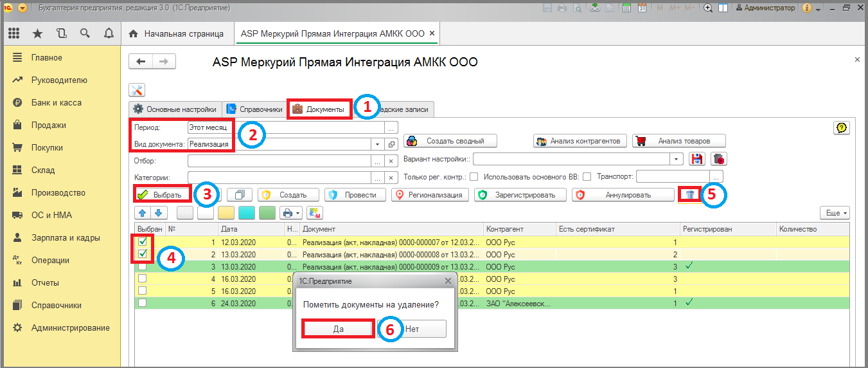Viewport: 868px width, 368px height.
Task: Open Отбор selection ellipsis button
Action: tap(379, 161)
